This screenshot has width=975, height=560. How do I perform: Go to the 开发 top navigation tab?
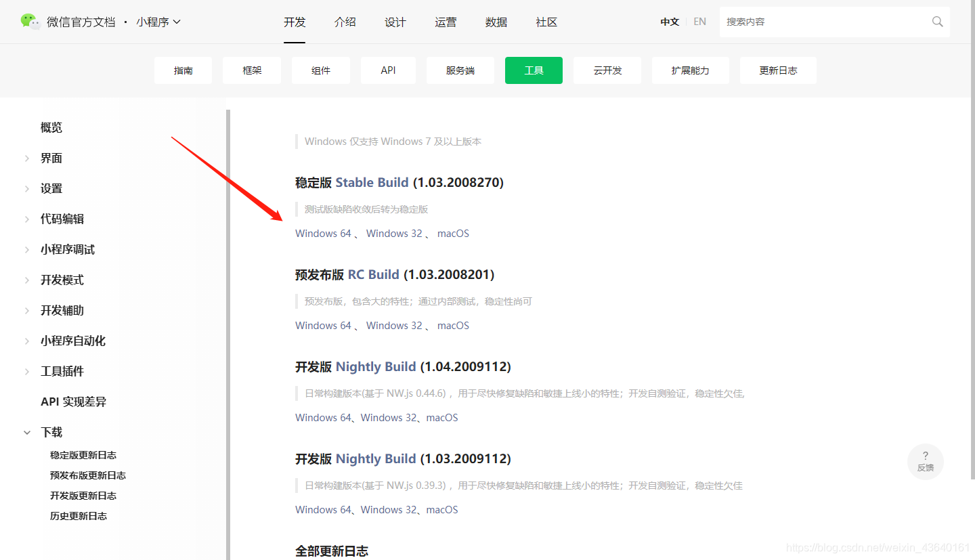pos(295,22)
